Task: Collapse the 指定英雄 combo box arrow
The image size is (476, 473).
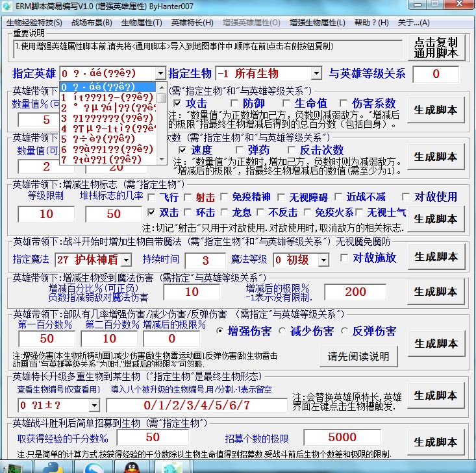Action: click(160, 73)
